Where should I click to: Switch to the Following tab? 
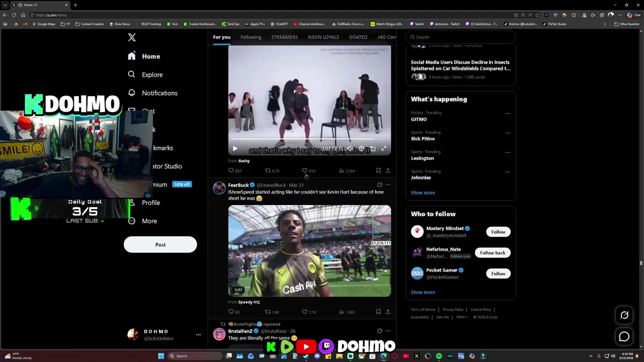[x=251, y=37]
